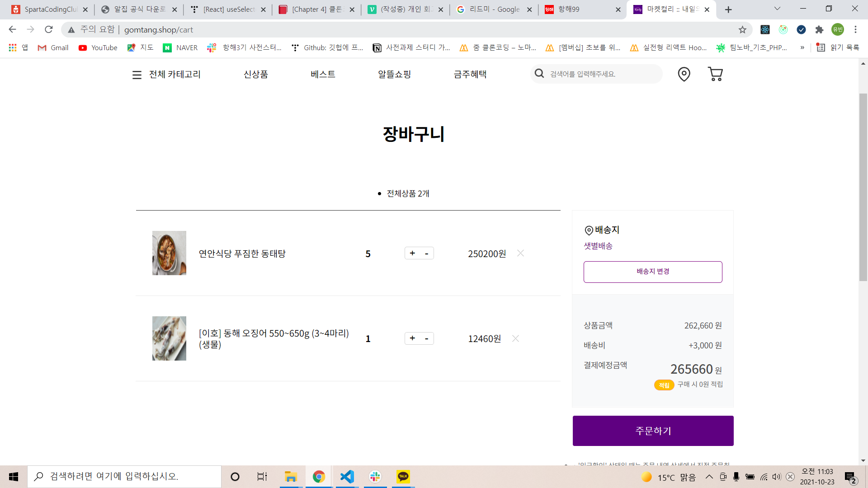Open the shopping cart icon

pos(715,74)
